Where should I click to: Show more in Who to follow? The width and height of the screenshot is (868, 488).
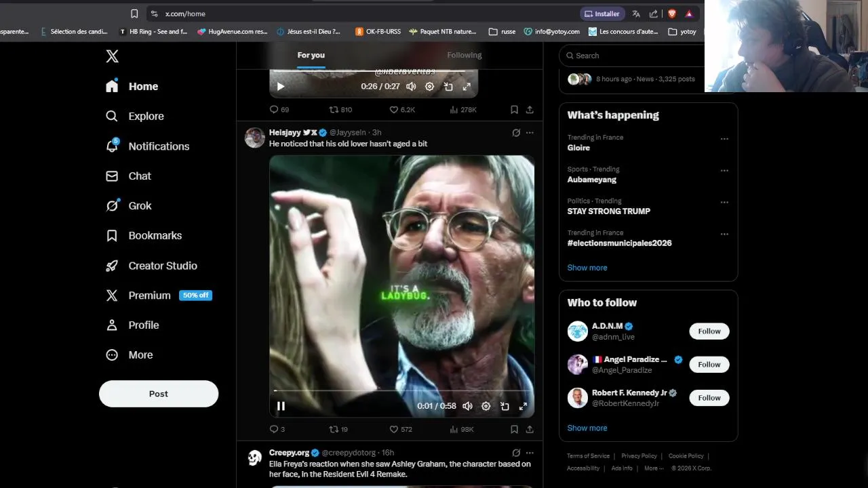(x=587, y=428)
